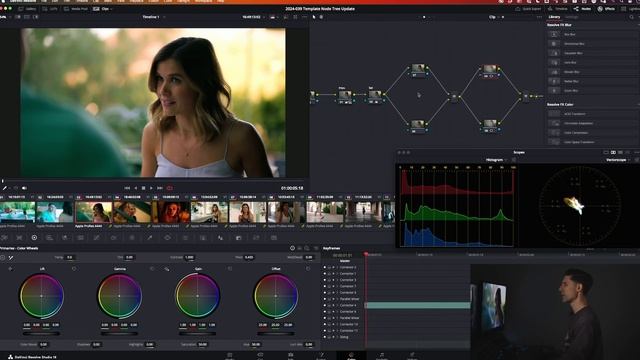Switch primaries to bars mode icon
This screenshot has width=640, height=360.
point(300,248)
